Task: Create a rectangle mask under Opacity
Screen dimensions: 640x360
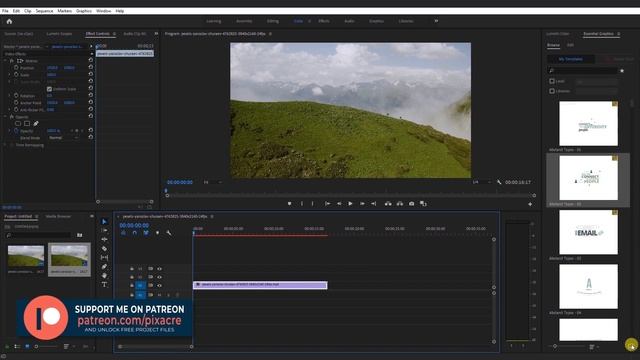Action: [27, 124]
